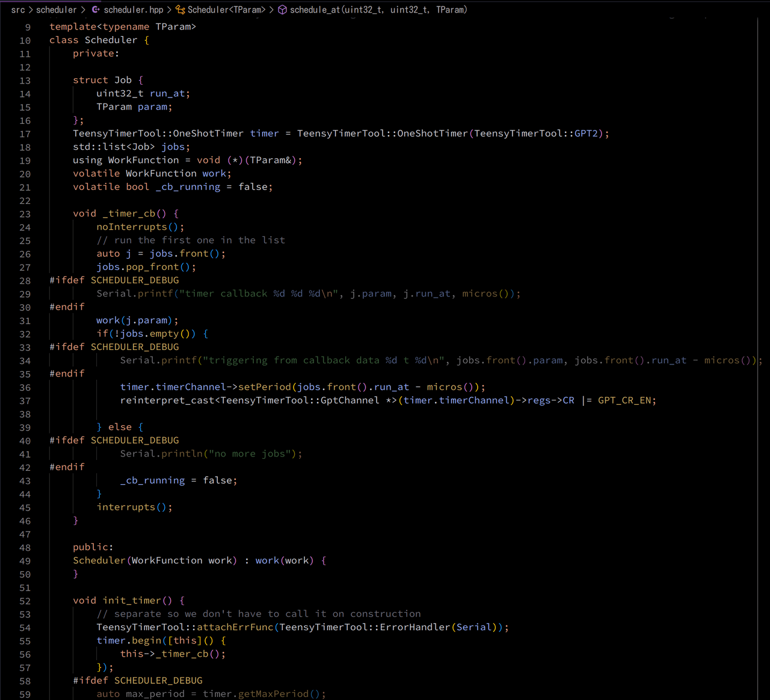Click the C++ file icon in breadcrumb

[96, 10]
